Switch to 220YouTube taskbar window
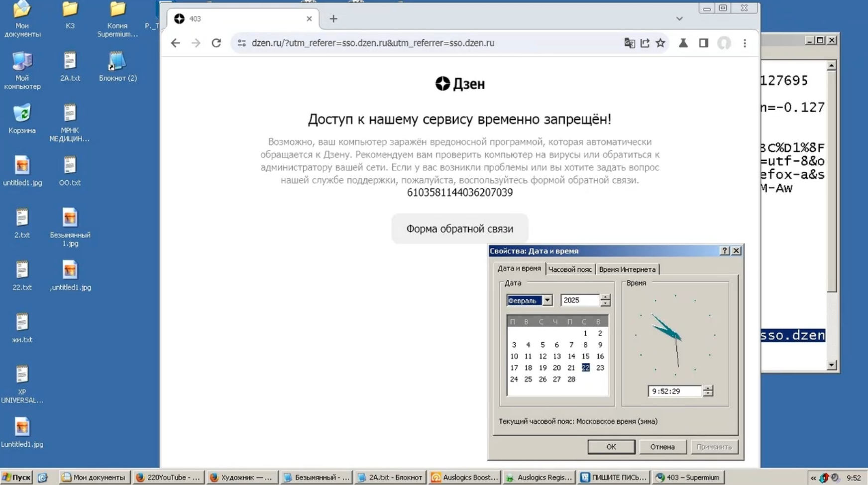Image resolution: width=868 pixels, height=485 pixels. pyautogui.click(x=168, y=477)
